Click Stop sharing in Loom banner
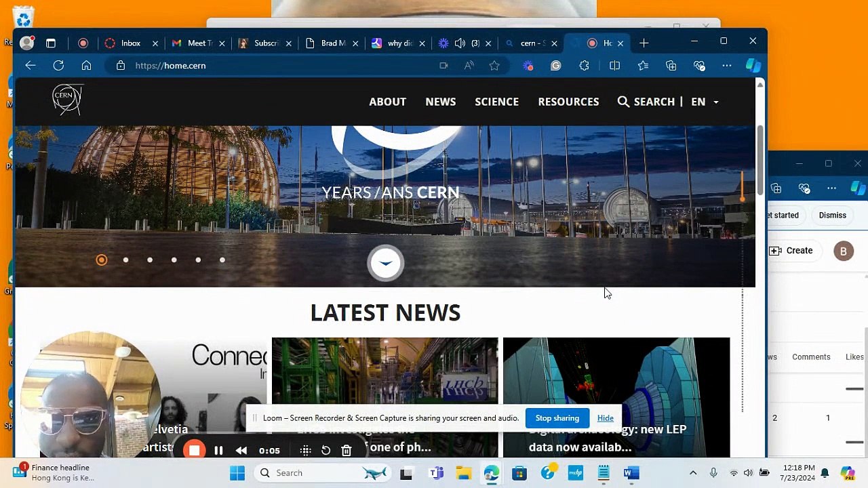868x488 pixels. 557,418
